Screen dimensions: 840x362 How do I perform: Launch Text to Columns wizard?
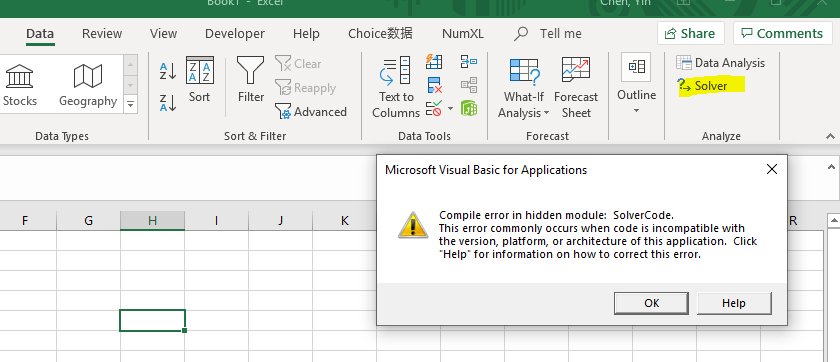(396, 88)
